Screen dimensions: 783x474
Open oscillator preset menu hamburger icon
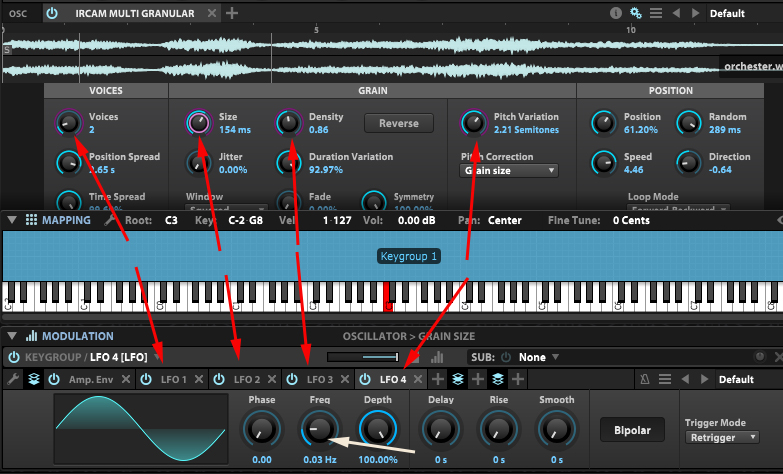pyautogui.click(x=656, y=13)
